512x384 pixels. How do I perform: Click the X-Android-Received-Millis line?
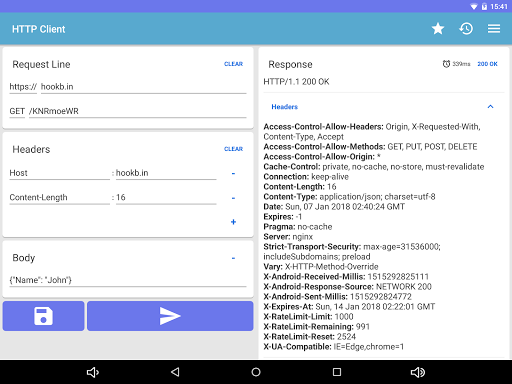click(x=346, y=277)
